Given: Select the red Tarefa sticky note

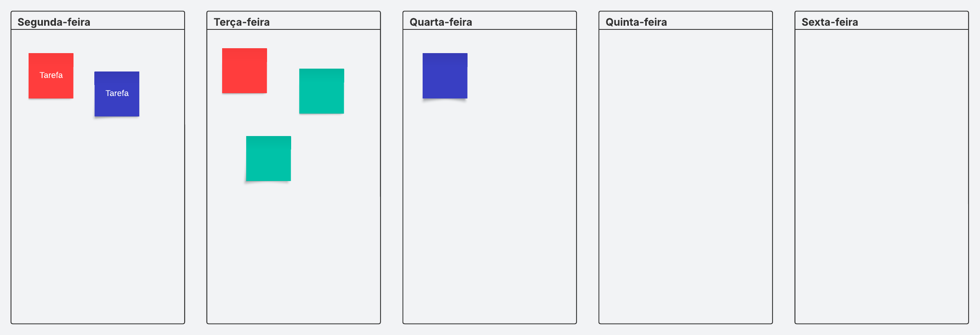Looking at the screenshot, I should 51,76.
